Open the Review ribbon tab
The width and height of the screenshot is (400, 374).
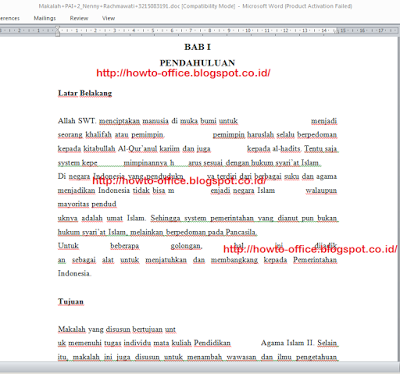point(79,18)
